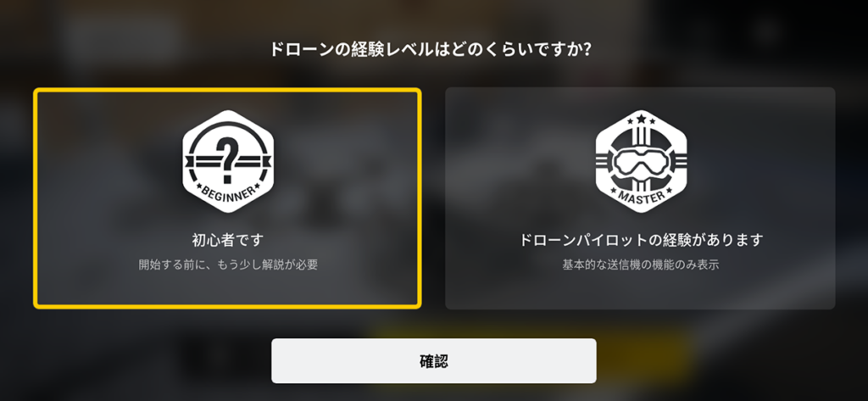868x401 pixels.
Task: Confirm selection with the 確認 button
Action: click(x=433, y=360)
